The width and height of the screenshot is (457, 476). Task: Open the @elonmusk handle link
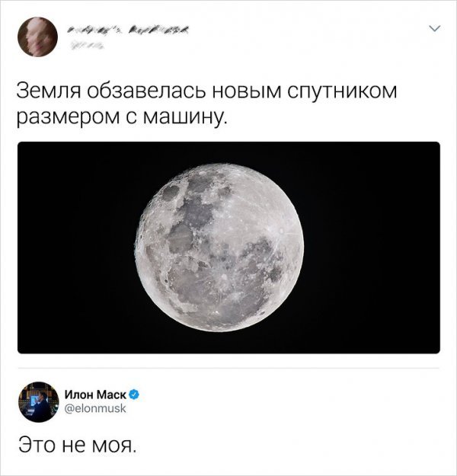coord(95,409)
